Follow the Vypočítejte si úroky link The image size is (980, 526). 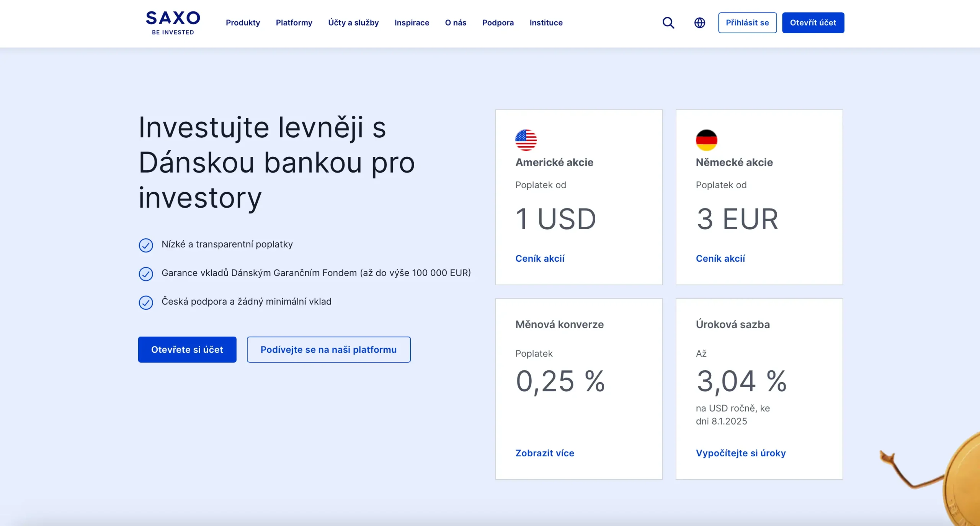(x=740, y=453)
